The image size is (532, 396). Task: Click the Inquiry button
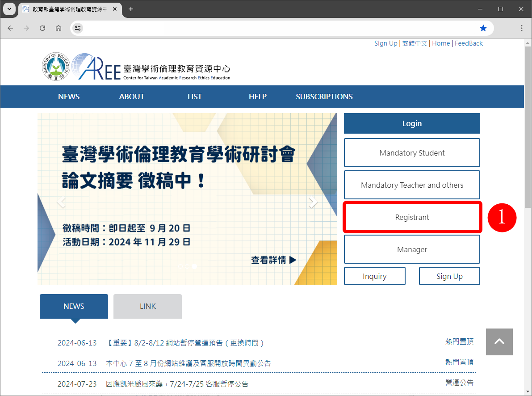tap(375, 276)
